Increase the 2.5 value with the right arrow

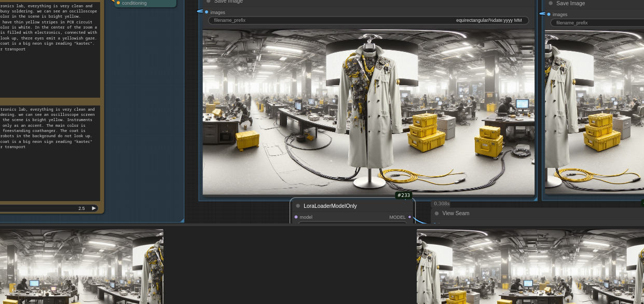click(94, 208)
